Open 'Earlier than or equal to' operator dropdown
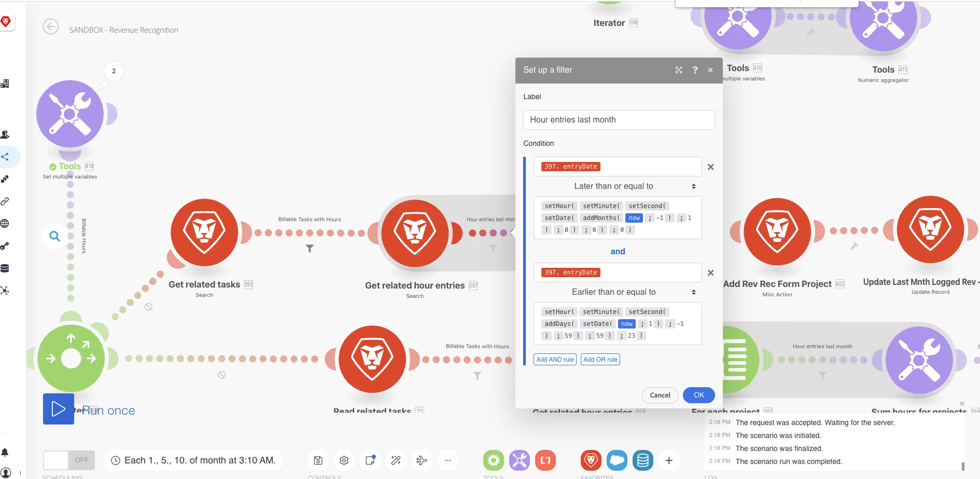This screenshot has height=479, width=980. 618,292
